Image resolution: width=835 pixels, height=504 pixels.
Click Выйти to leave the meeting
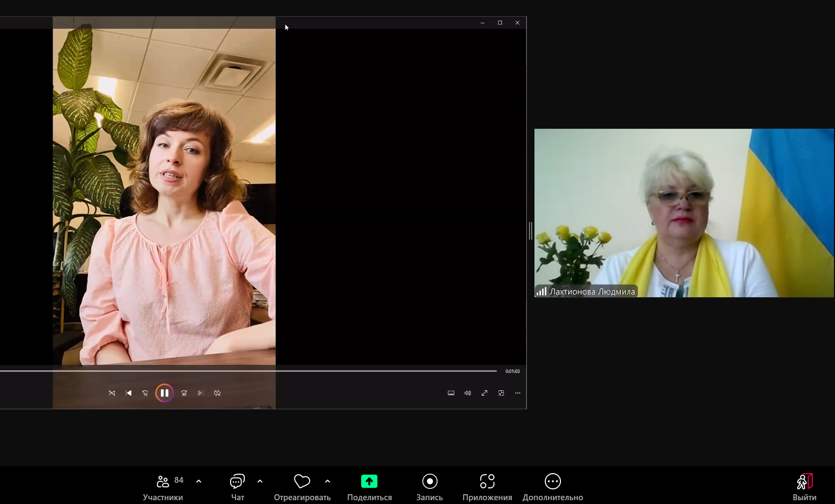click(x=804, y=487)
